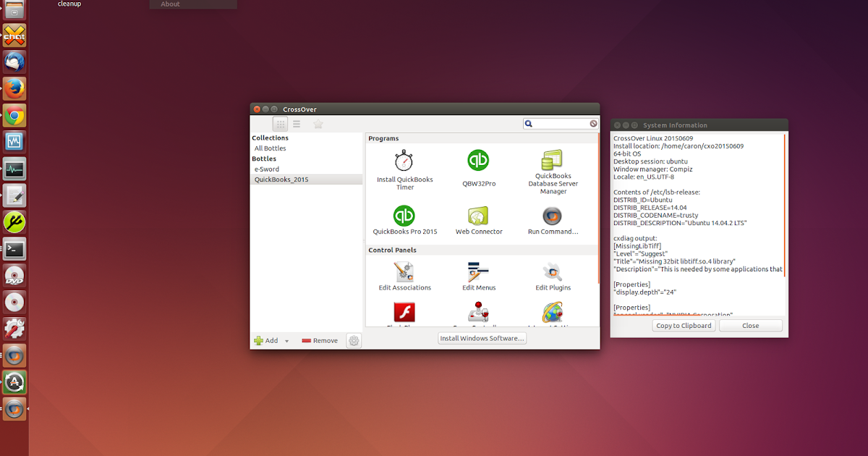Click Close button in System Information

pyautogui.click(x=751, y=326)
